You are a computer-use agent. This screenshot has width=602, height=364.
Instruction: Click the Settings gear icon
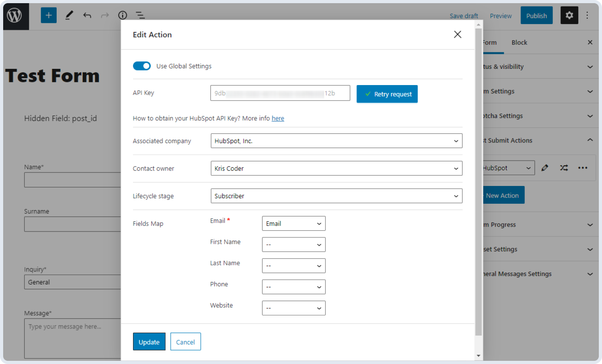569,15
